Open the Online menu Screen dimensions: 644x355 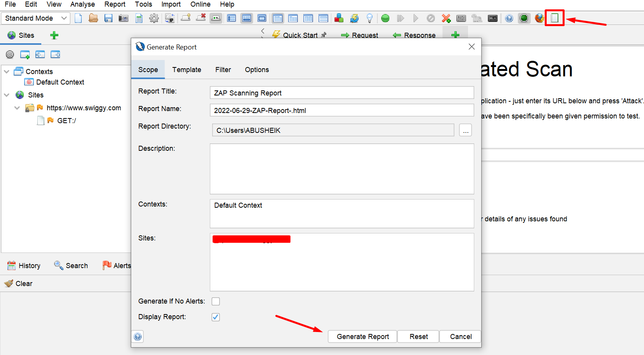click(201, 4)
